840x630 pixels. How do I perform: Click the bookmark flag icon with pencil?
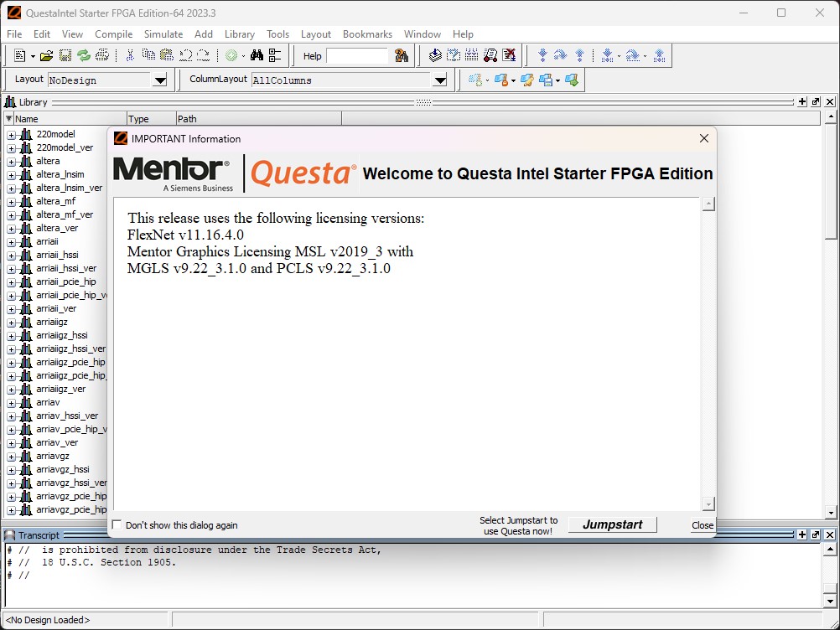527,80
